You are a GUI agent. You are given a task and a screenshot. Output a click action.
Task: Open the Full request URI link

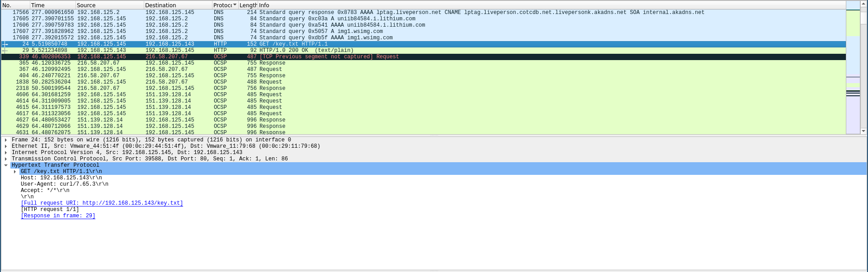tap(102, 203)
